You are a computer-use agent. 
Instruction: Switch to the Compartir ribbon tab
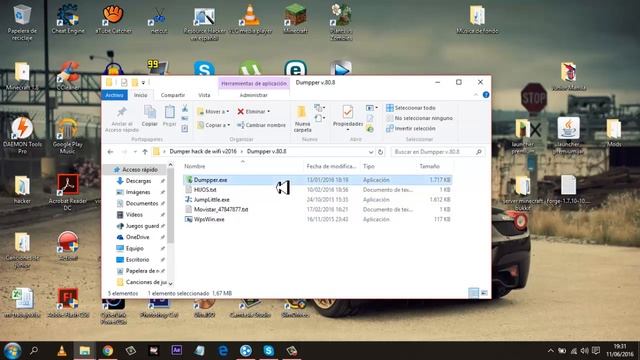pyautogui.click(x=173, y=95)
